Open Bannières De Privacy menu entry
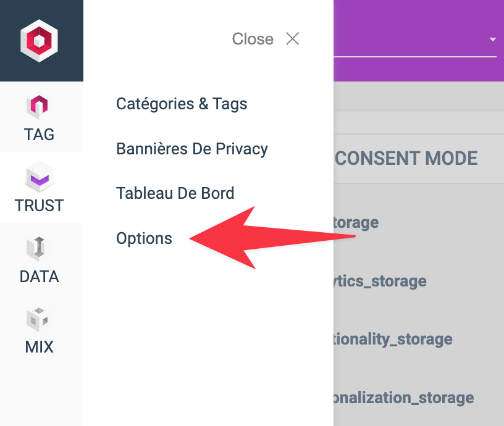The image size is (504, 426). [192, 149]
